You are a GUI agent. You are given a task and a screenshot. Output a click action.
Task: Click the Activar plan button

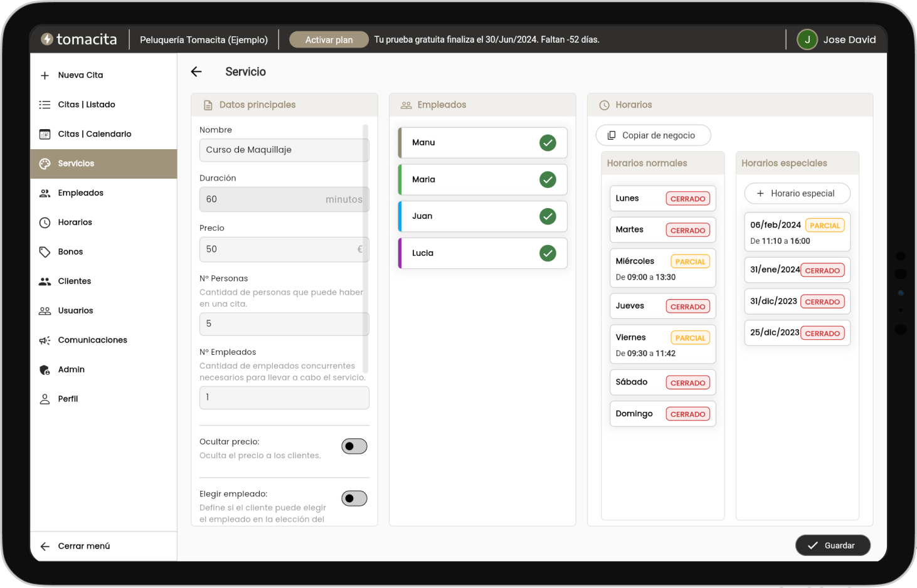(x=329, y=39)
